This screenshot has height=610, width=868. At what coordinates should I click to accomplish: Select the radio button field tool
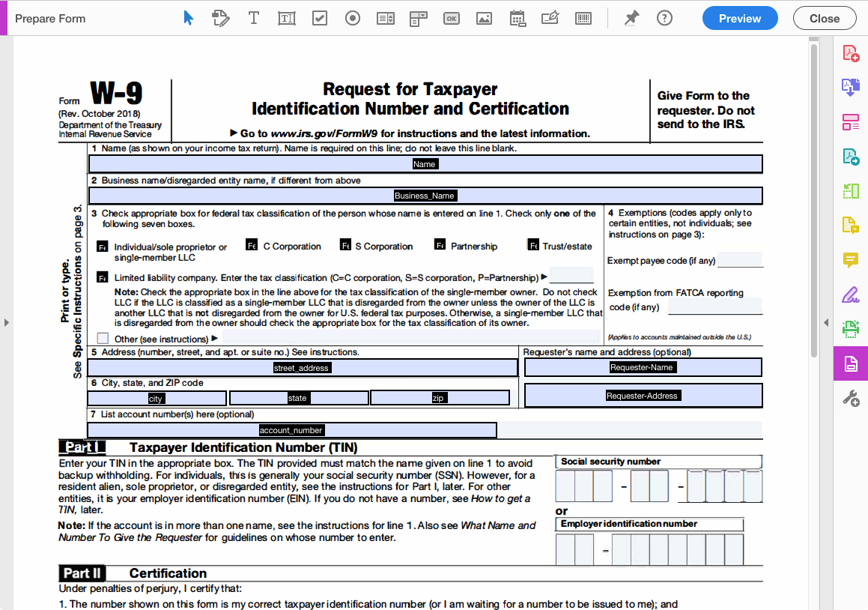coord(352,18)
